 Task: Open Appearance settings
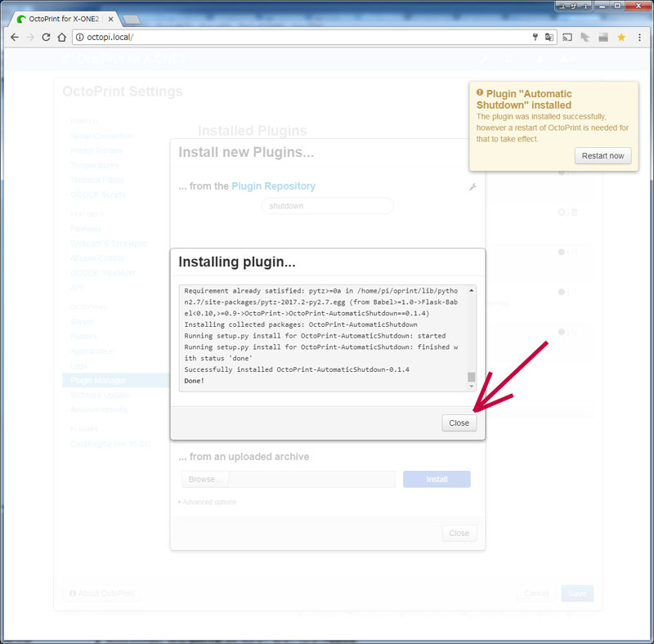(x=92, y=351)
